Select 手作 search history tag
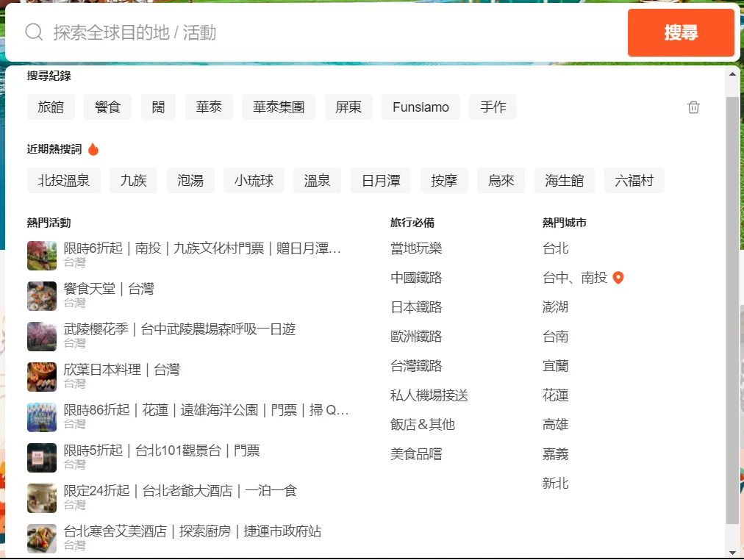 click(493, 107)
